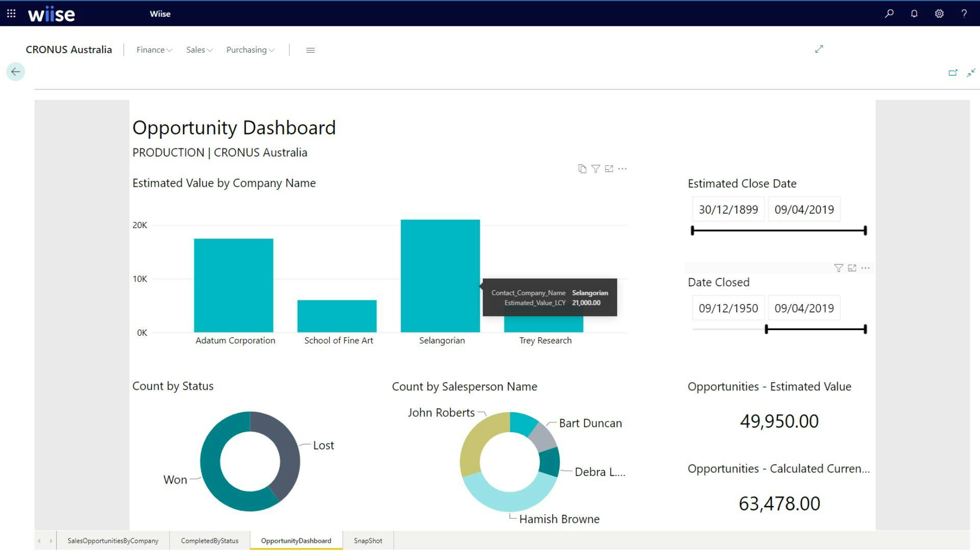980x551 pixels.
Task: Open the CompletedByStatus report tab
Action: [209, 540]
